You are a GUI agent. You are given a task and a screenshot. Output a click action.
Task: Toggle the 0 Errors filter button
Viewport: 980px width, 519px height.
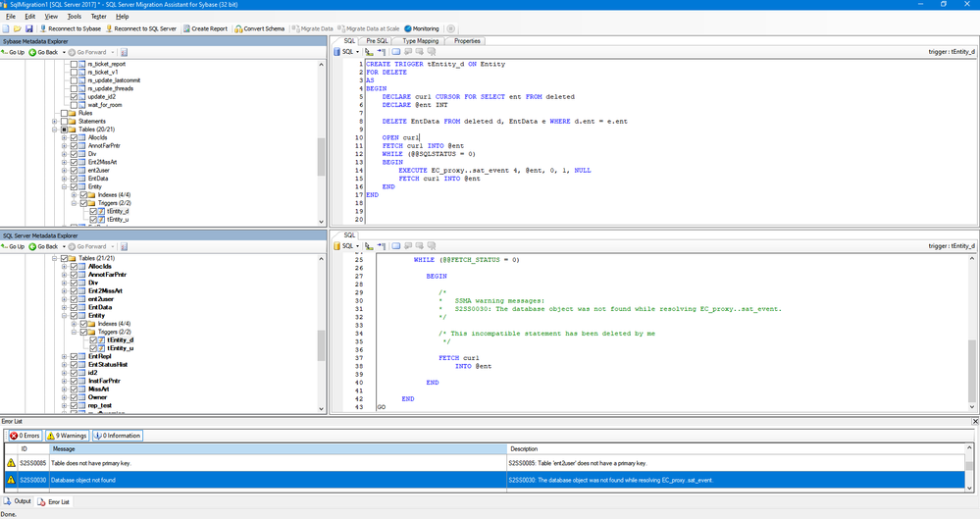pos(25,436)
